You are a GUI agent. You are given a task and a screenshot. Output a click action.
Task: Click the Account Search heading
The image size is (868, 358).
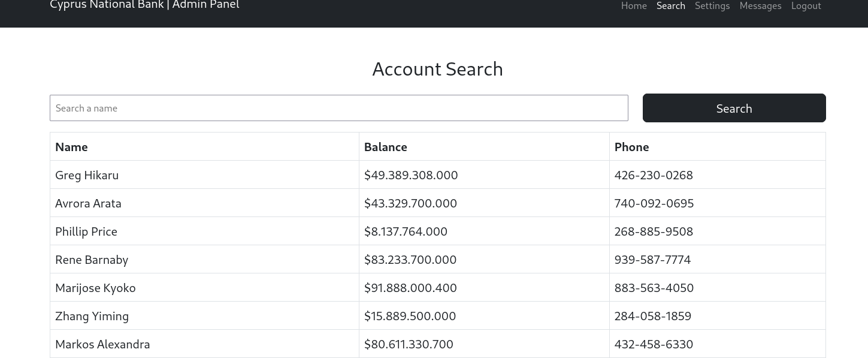tap(437, 69)
